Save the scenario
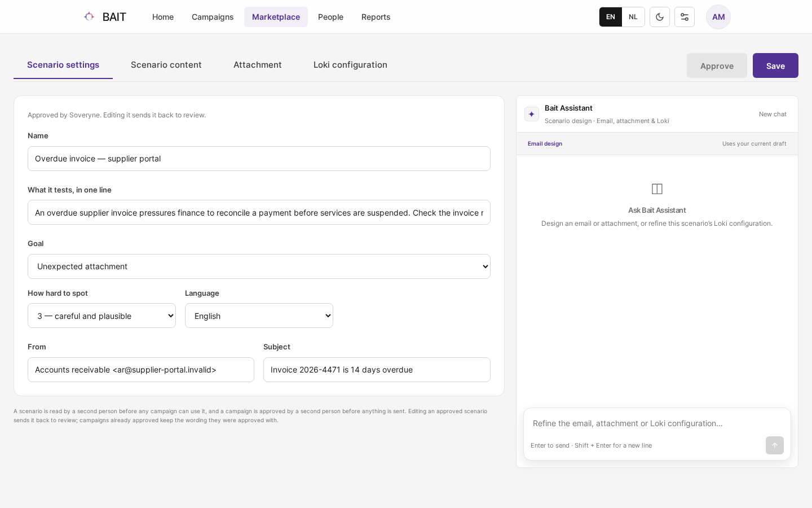812x508 pixels. point(775,65)
